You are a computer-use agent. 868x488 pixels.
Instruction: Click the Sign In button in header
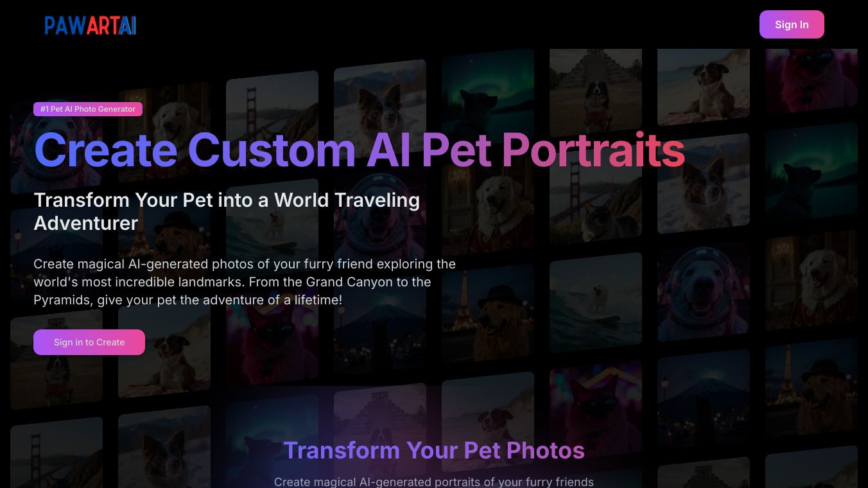(792, 24)
